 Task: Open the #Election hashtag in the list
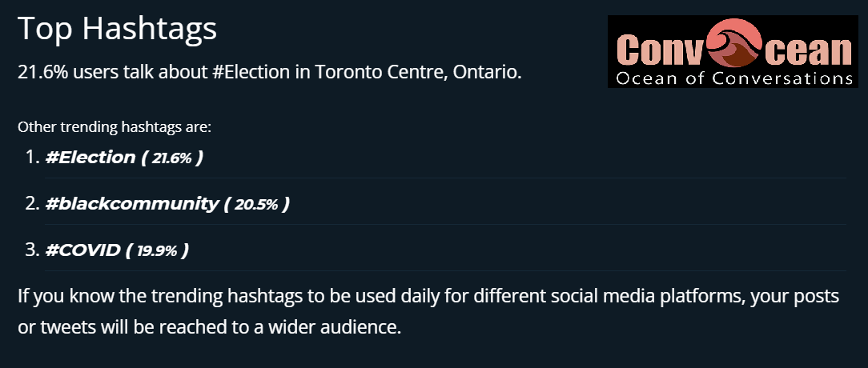[90, 158]
